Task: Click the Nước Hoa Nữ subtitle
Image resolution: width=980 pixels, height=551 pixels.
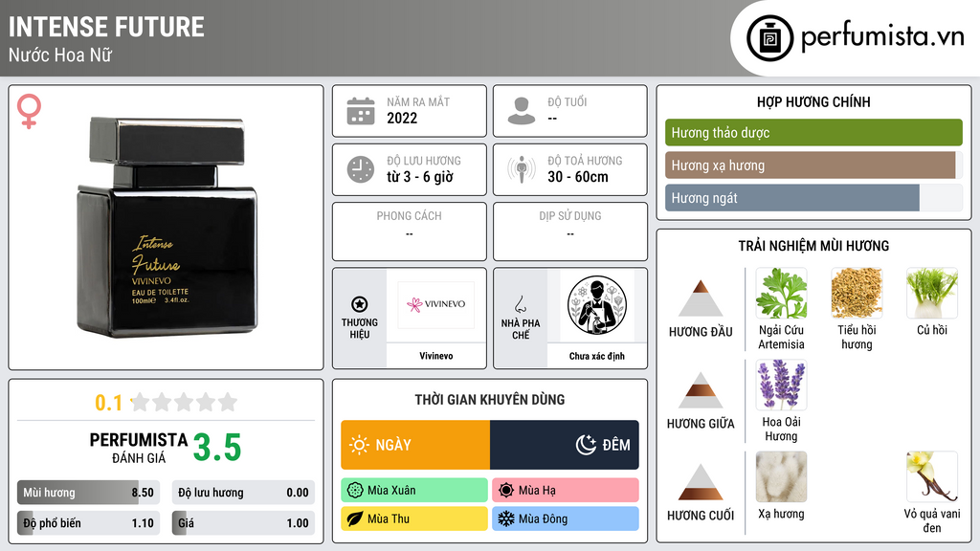Action: (60, 55)
